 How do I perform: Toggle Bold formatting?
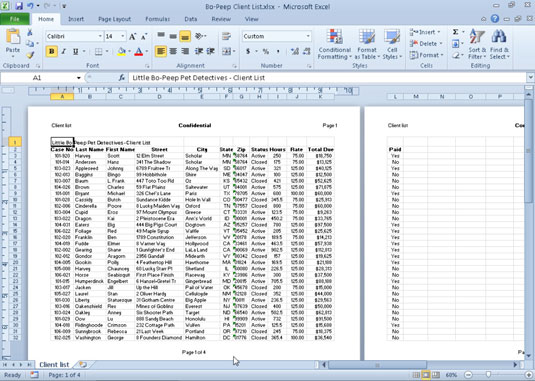point(52,52)
